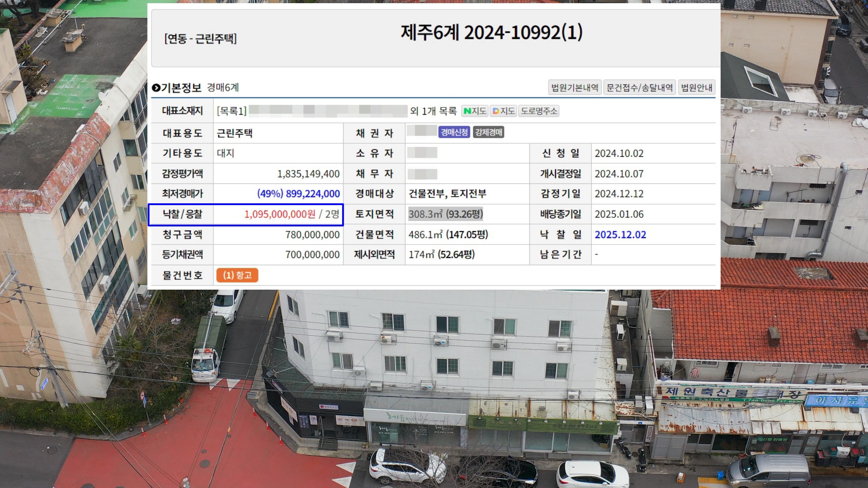Click the orange (1) 항고 tag
The width and height of the screenshot is (868, 488).
(237, 275)
